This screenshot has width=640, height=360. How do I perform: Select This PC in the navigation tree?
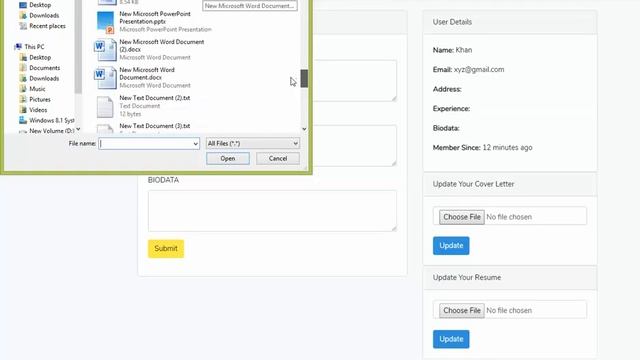pos(34,47)
